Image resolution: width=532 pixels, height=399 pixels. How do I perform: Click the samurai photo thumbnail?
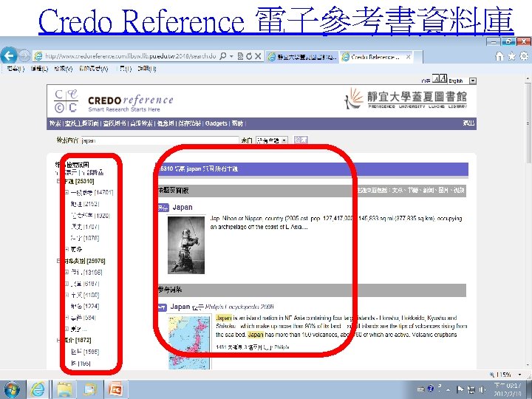click(186, 245)
